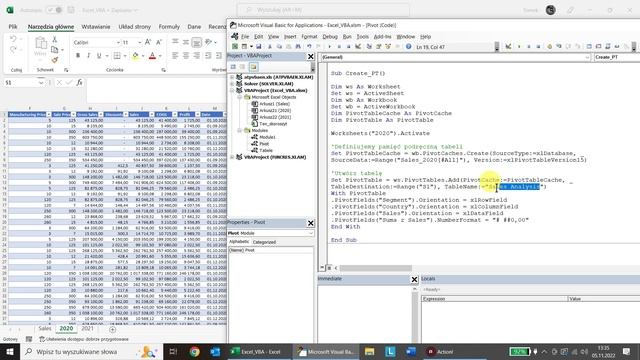Select Module1 in the Project tree

(267, 137)
